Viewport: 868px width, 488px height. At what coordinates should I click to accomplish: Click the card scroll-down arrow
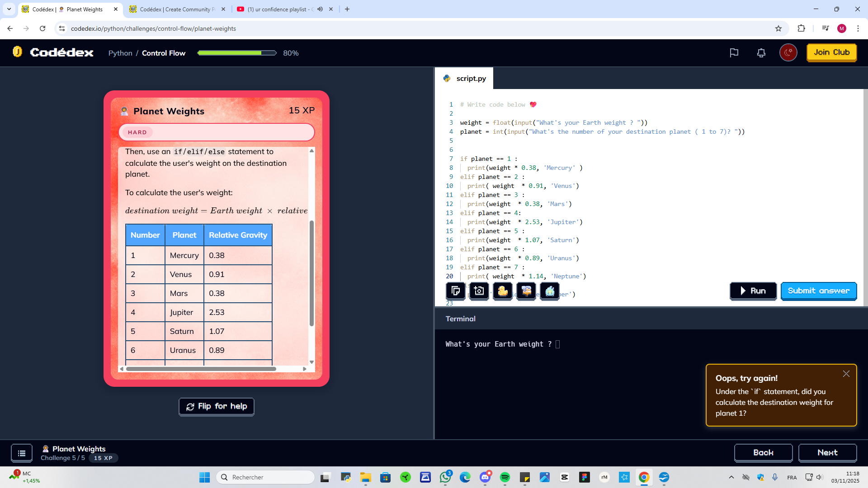(x=311, y=362)
